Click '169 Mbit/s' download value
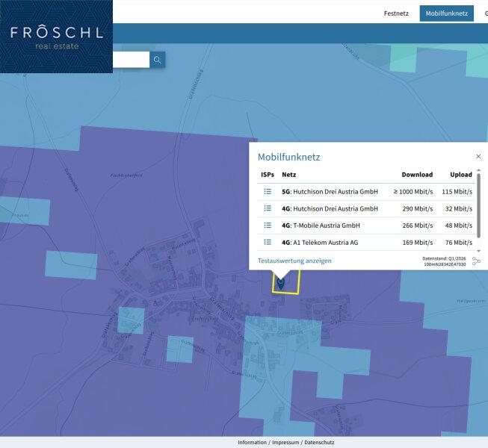The image size is (488, 448). click(417, 242)
